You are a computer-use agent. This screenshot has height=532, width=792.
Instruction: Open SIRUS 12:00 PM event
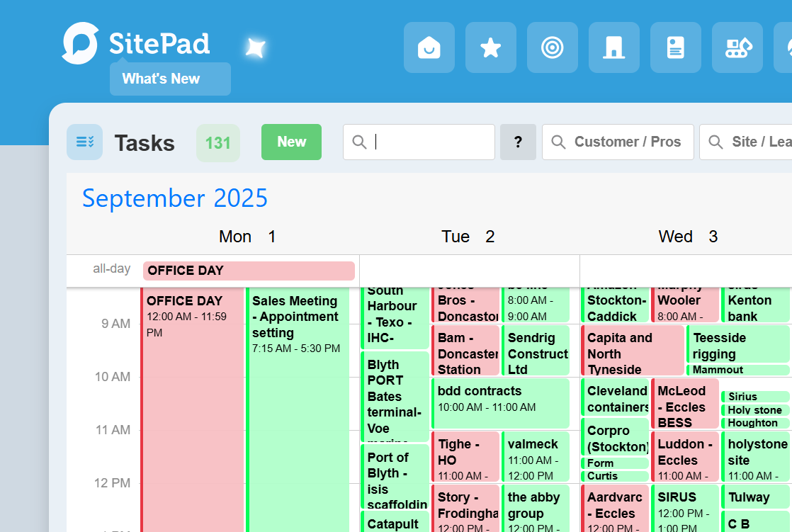[x=686, y=508]
